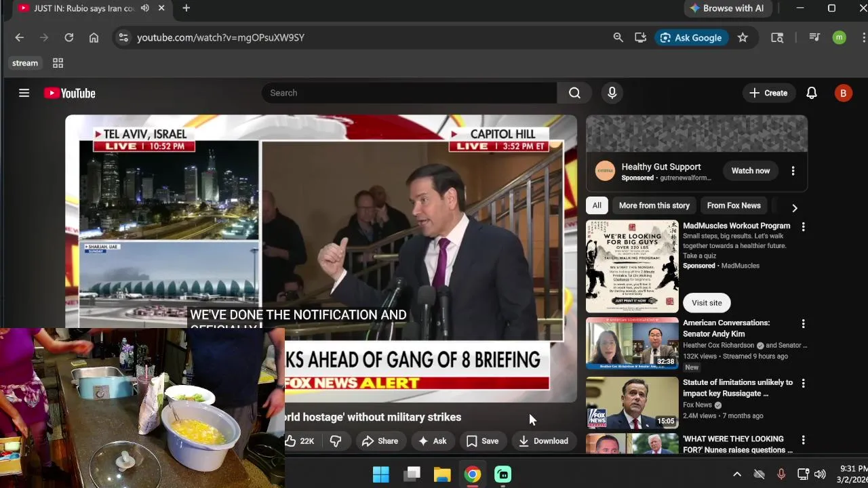Show hidden system tray icons

pyautogui.click(x=737, y=474)
